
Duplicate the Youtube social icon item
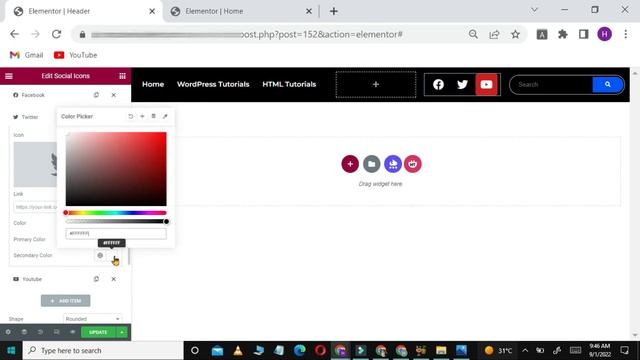coord(96,279)
